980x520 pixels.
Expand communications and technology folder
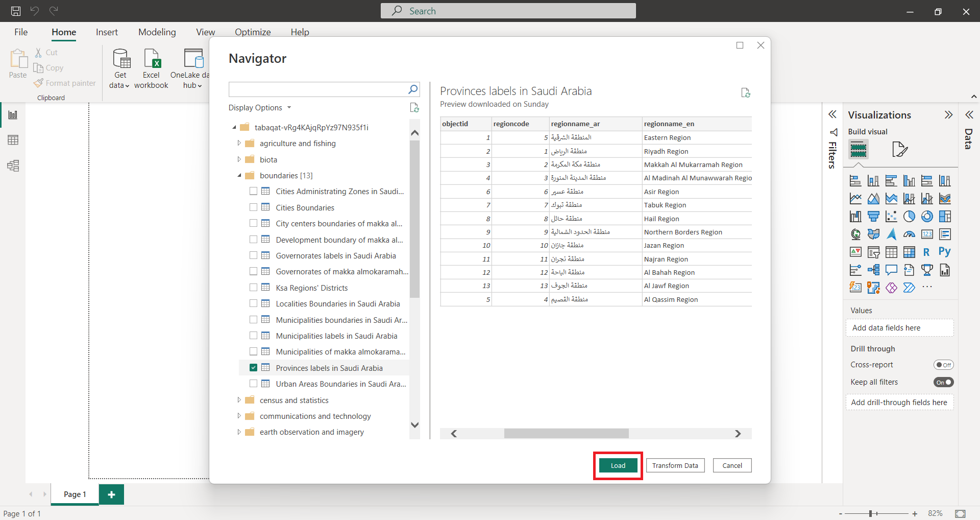click(239, 416)
